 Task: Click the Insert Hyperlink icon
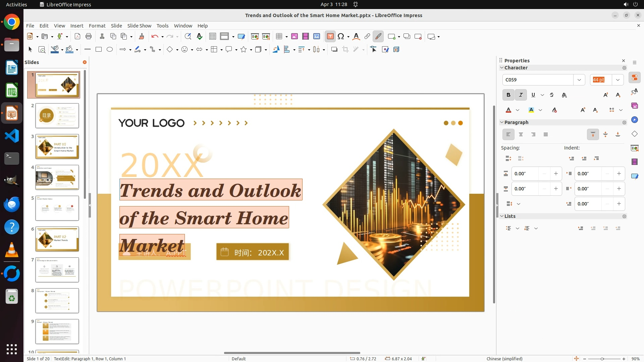pyautogui.click(x=367, y=37)
